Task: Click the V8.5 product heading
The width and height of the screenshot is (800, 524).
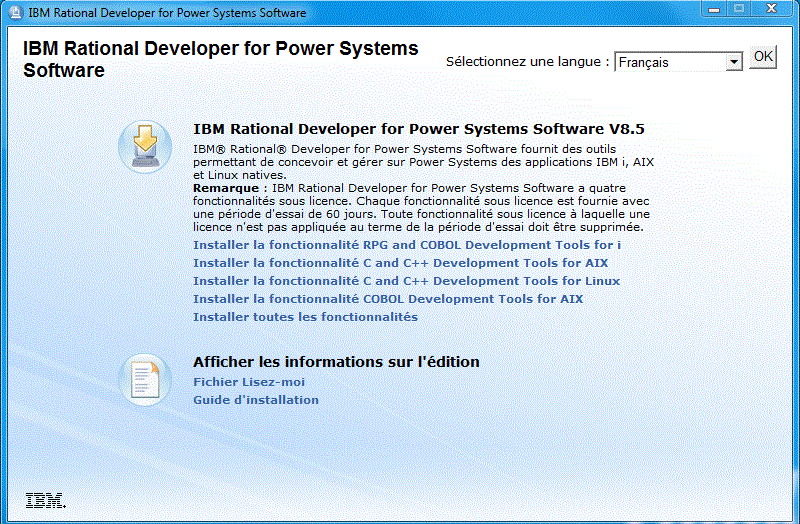Action: 418,129
